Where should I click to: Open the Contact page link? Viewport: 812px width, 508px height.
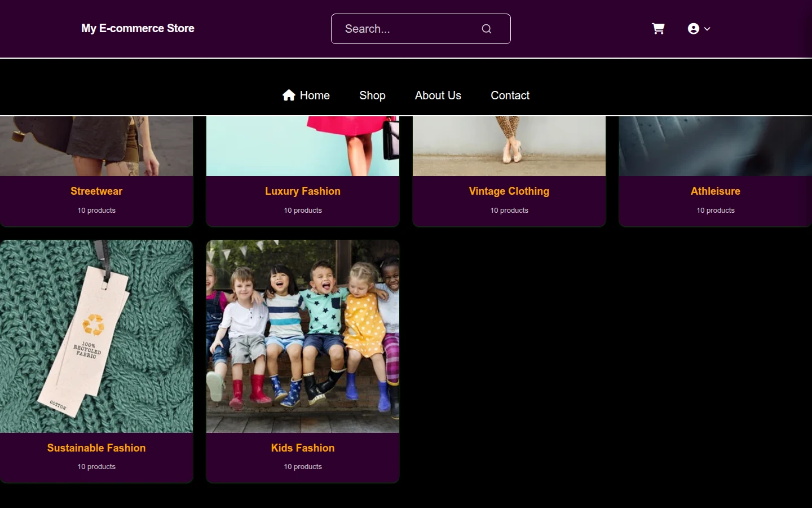[x=510, y=95]
